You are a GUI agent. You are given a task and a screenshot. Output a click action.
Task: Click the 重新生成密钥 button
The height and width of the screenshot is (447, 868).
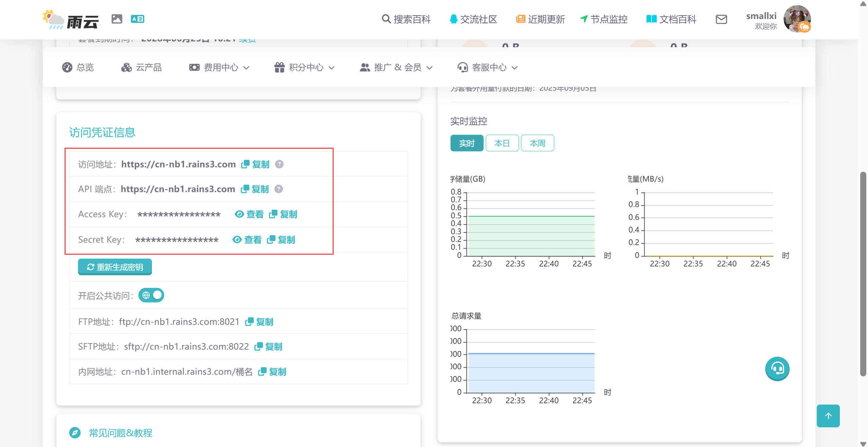[x=115, y=267]
